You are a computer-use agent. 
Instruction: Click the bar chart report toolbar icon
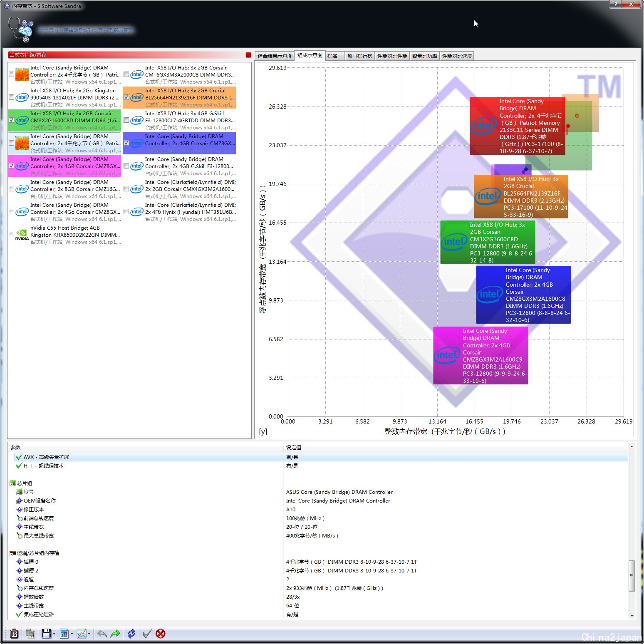coord(64,634)
